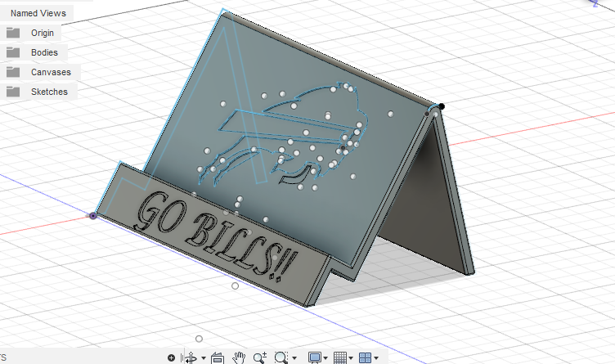Click the Canvases folder icon
The width and height of the screenshot is (615, 364).
13,72
